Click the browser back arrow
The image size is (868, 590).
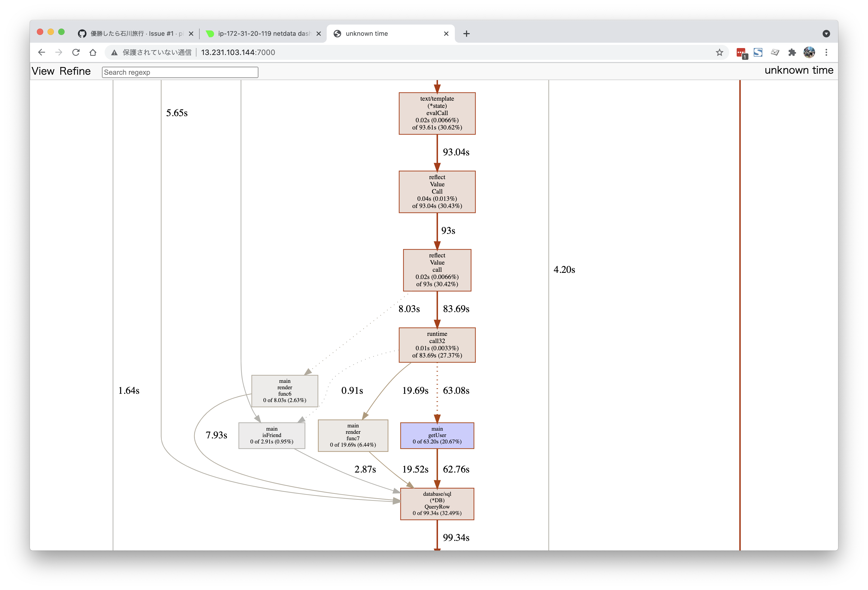(41, 52)
